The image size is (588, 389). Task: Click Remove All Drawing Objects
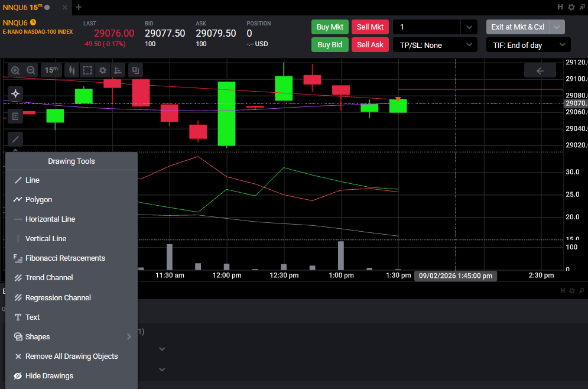coord(72,356)
